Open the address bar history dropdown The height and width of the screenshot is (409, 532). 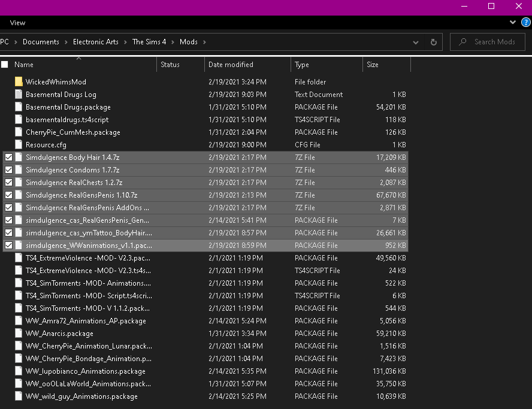click(416, 43)
